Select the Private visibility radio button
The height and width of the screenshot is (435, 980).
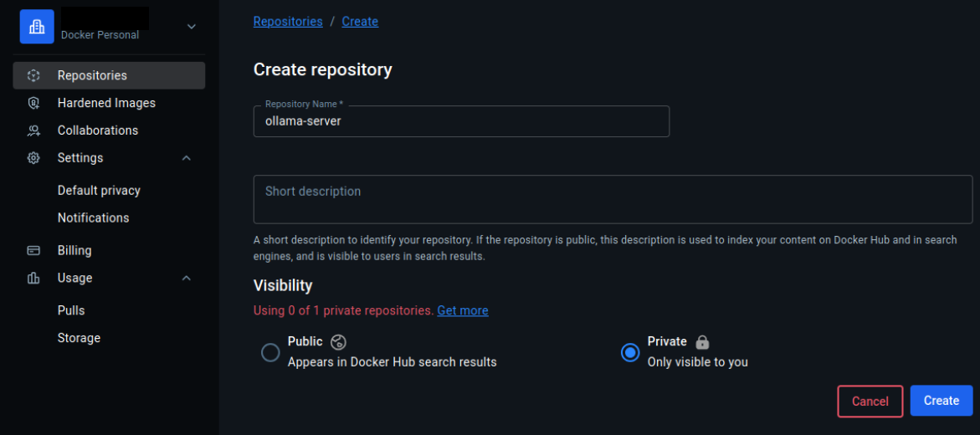[x=630, y=353]
